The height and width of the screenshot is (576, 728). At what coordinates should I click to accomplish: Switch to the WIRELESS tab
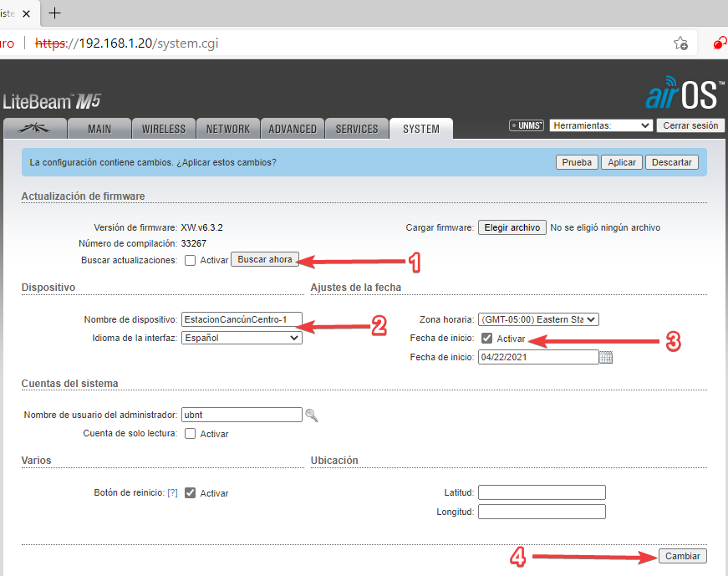[x=164, y=129]
